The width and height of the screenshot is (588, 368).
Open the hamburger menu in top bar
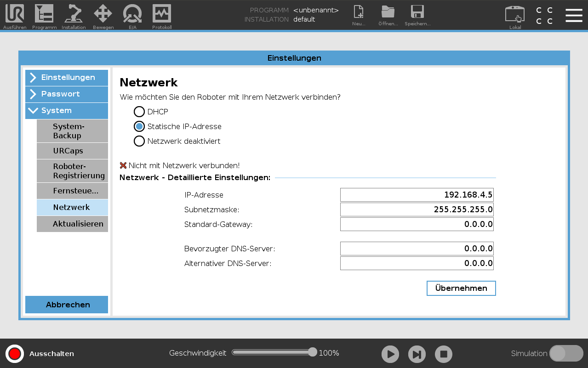[574, 15]
